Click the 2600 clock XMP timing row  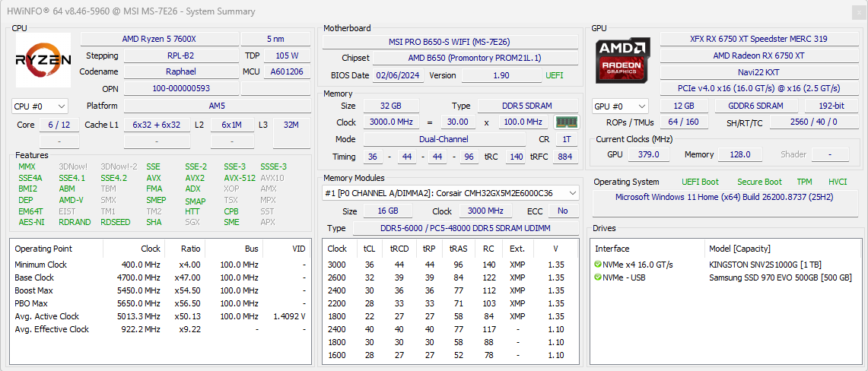coord(450,277)
